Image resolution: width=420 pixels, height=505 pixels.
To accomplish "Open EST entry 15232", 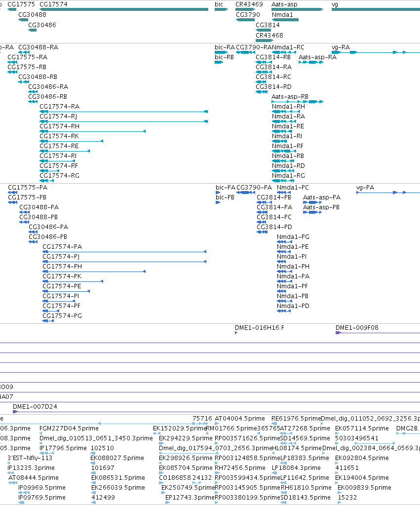I will point(347,498).
